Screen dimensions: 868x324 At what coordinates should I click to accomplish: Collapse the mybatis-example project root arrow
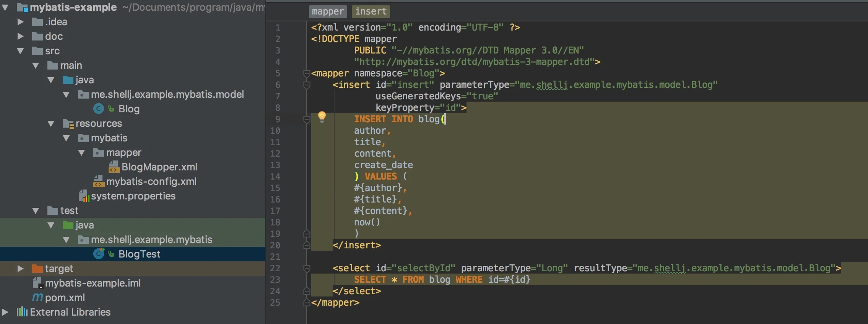point(5,7)
